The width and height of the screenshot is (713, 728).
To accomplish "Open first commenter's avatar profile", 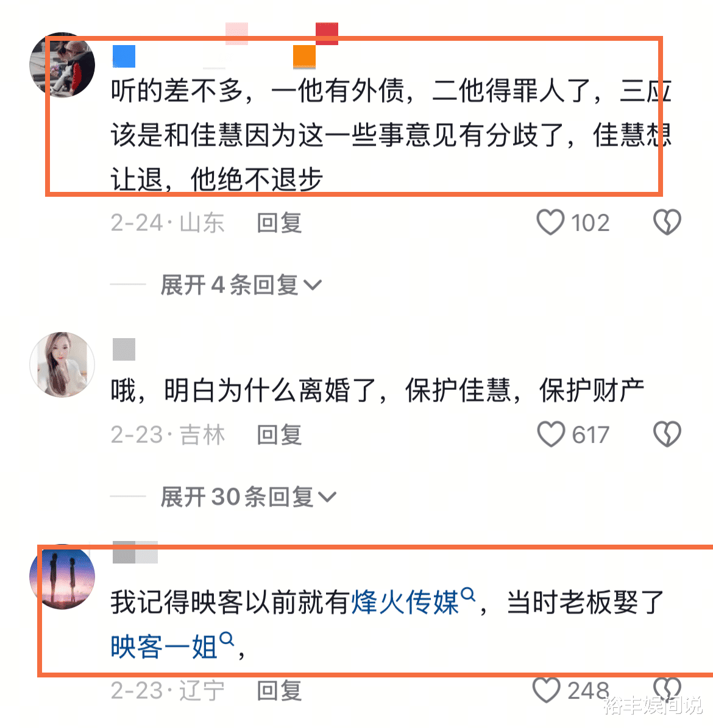I will tap(62, 65).
